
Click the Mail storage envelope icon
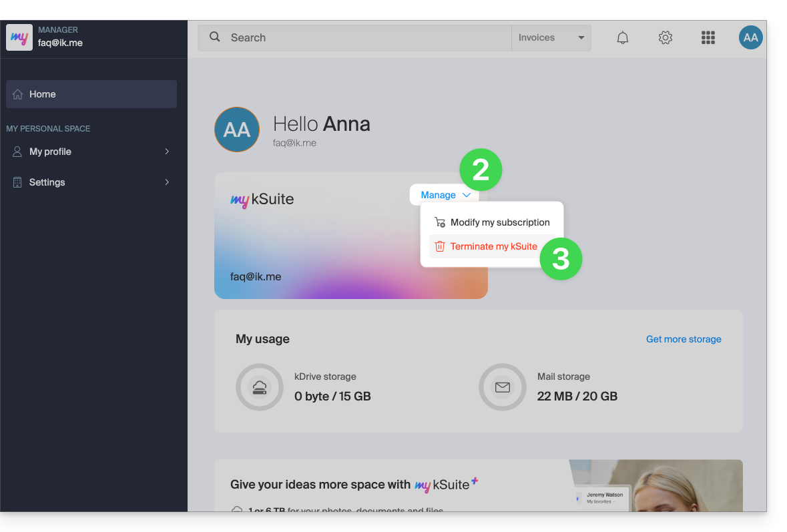point(502,387)
